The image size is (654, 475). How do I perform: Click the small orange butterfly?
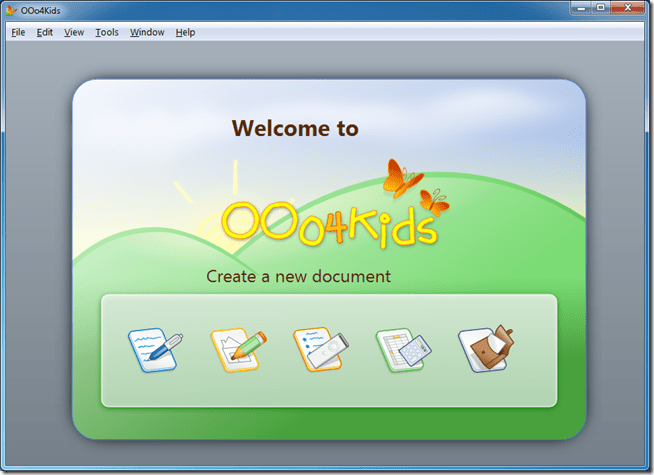[x=434, y=202]
